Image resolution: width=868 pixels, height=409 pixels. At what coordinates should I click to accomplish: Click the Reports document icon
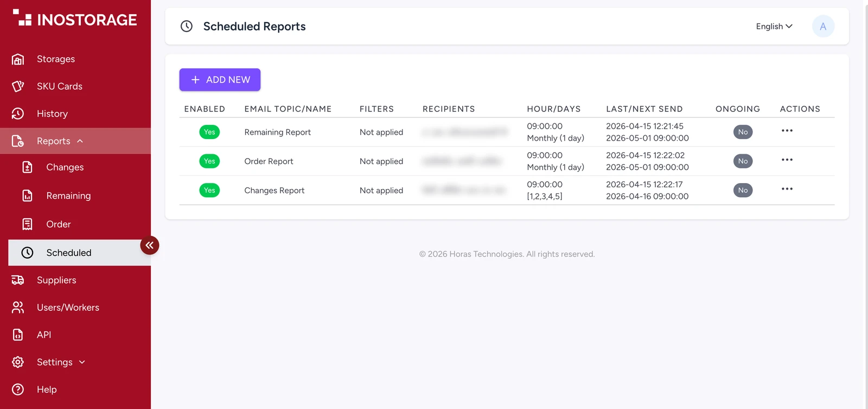[x=18, y=141]
